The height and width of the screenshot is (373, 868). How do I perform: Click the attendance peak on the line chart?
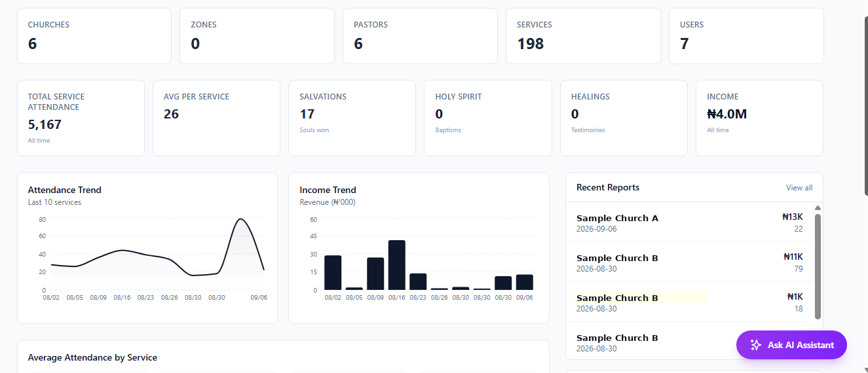coord(240,219)
